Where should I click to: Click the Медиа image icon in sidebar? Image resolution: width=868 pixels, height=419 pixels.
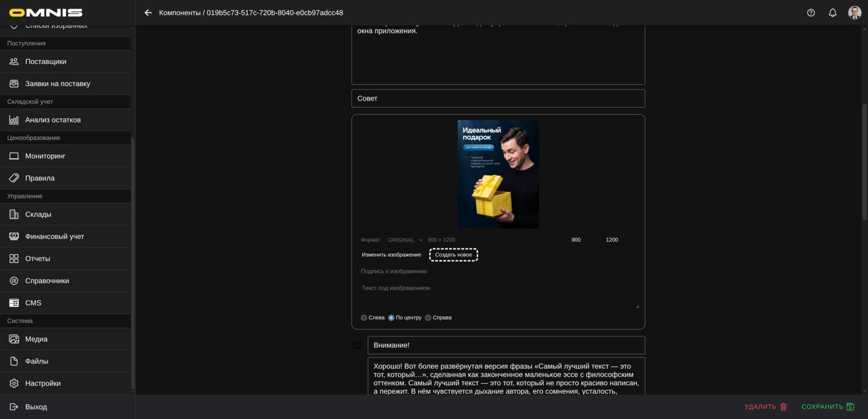coord(14,339)
